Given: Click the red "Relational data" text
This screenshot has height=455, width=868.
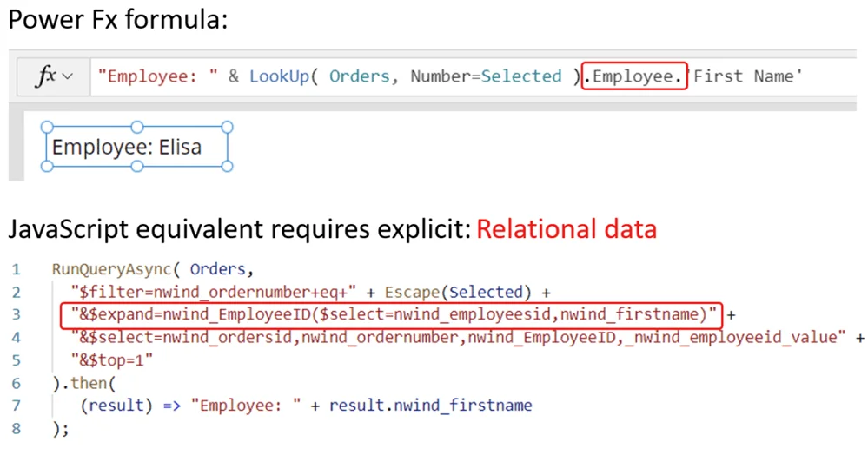Looking at the screenshot, I should 567,229.
